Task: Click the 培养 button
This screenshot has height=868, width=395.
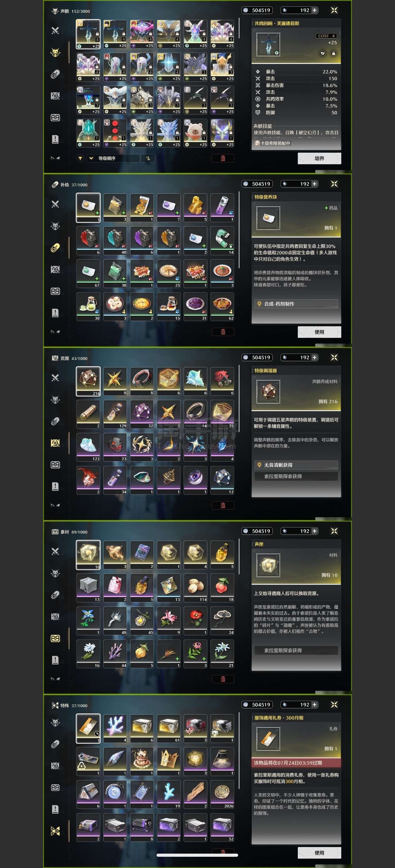Action: point(319,158)
